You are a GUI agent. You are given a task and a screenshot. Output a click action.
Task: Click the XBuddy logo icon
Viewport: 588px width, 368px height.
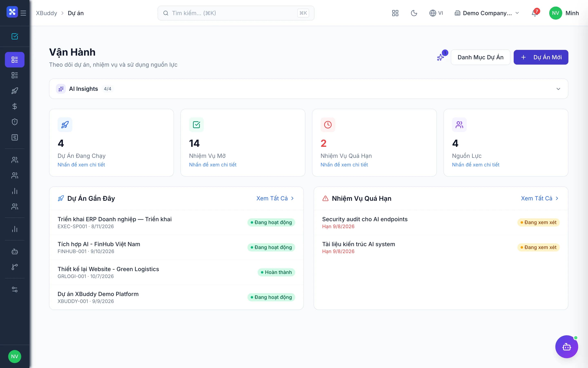click(x=12, y=12)
